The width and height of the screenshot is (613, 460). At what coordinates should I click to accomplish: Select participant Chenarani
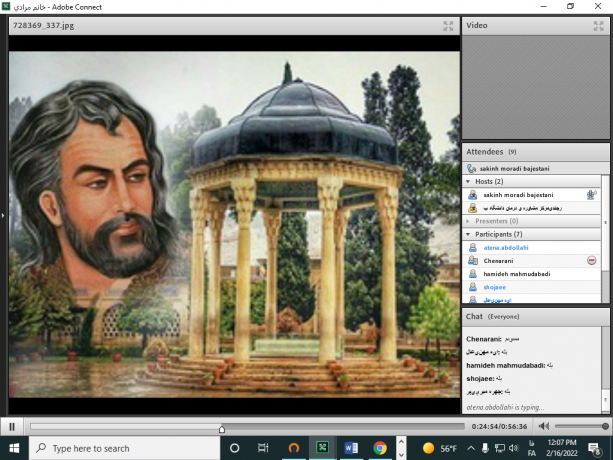click(x=531, y=261)
